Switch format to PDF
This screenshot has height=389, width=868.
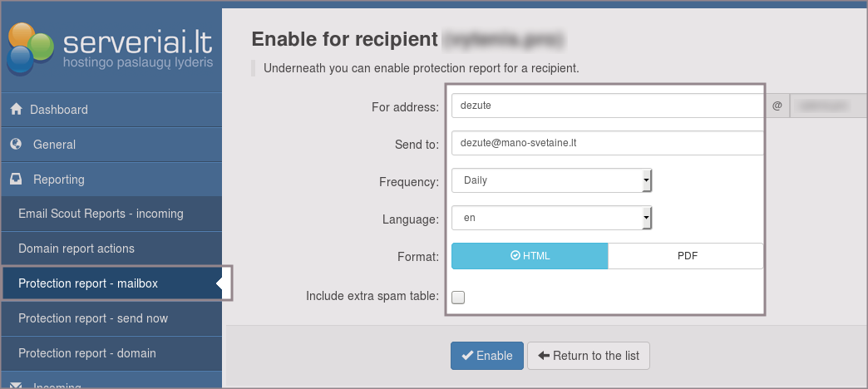click(x=686, y=256)
